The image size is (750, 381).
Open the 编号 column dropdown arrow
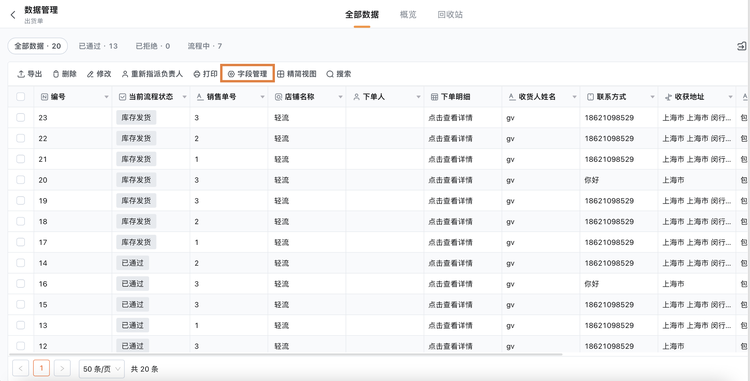pyautogui.click(x=106, y=97)
